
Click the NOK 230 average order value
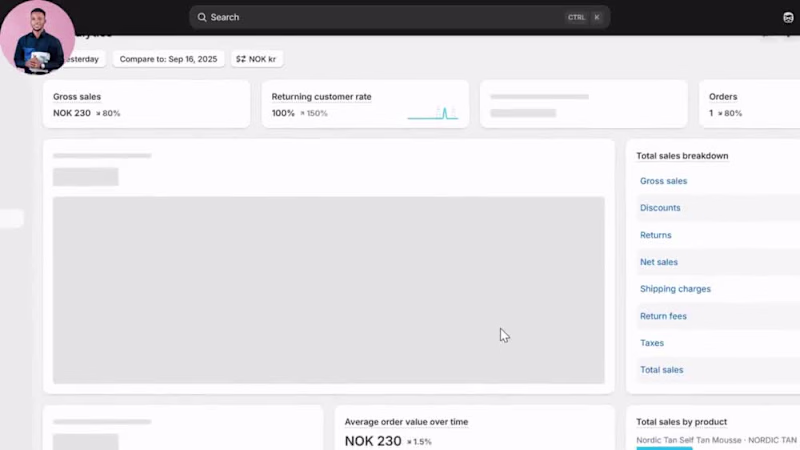coord(373,441)
